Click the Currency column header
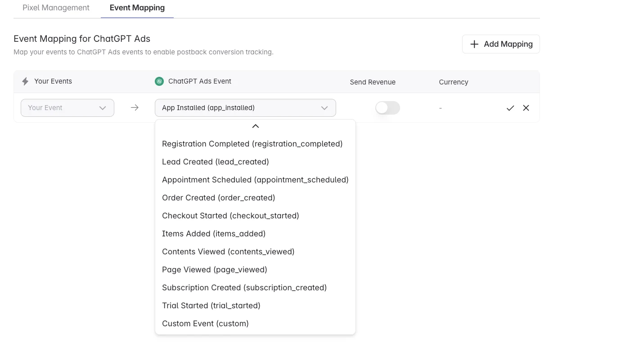 pyautogui.click(x=454, y=82)
